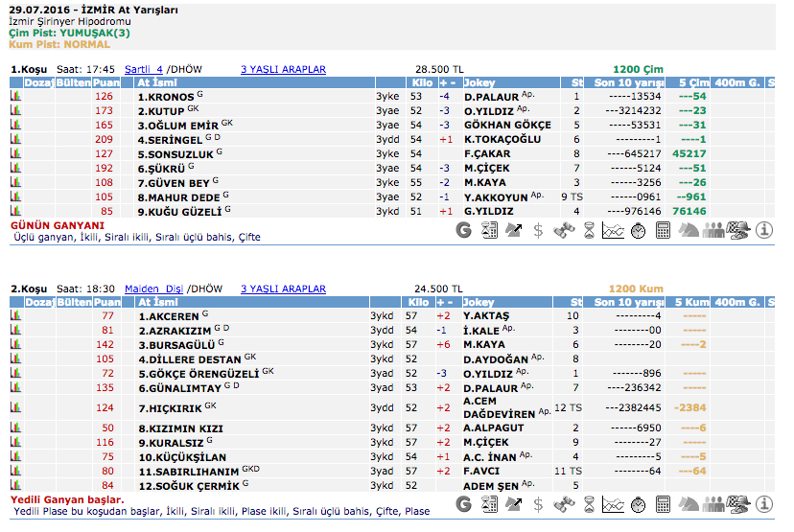Viewport: 794px width, 532px height.
Task: Select jockey M.KAYA in race 2
Action: [484, 345]
